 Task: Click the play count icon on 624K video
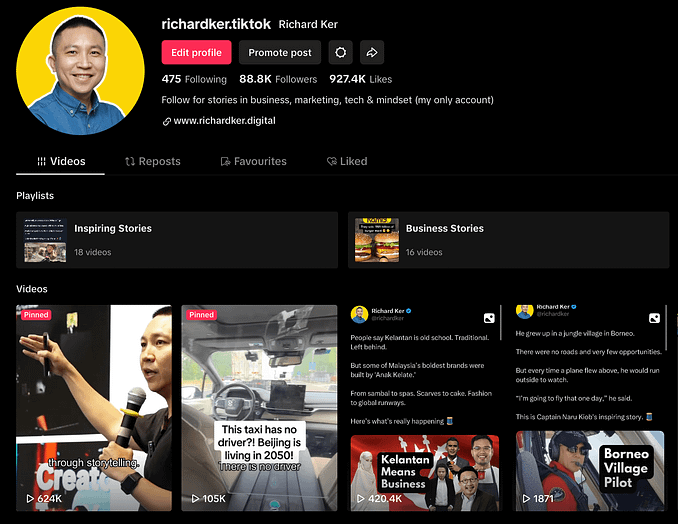click(x=30, y=497)
